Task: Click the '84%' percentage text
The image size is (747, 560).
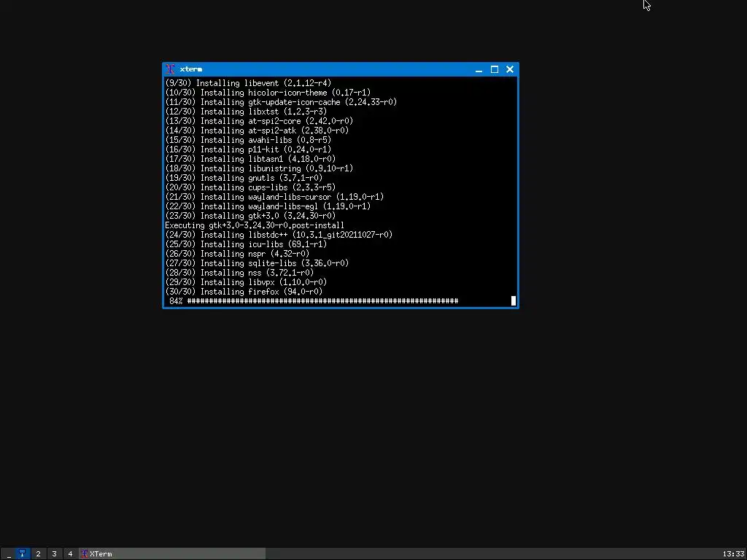Action: tap(176, 301)
